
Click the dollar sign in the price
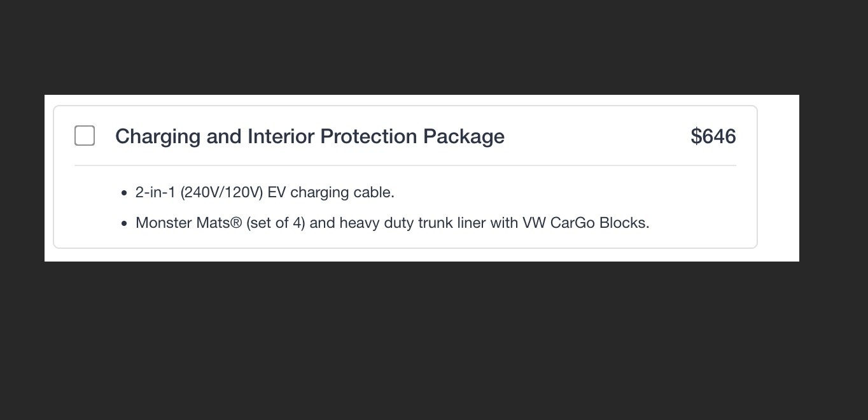696,136
